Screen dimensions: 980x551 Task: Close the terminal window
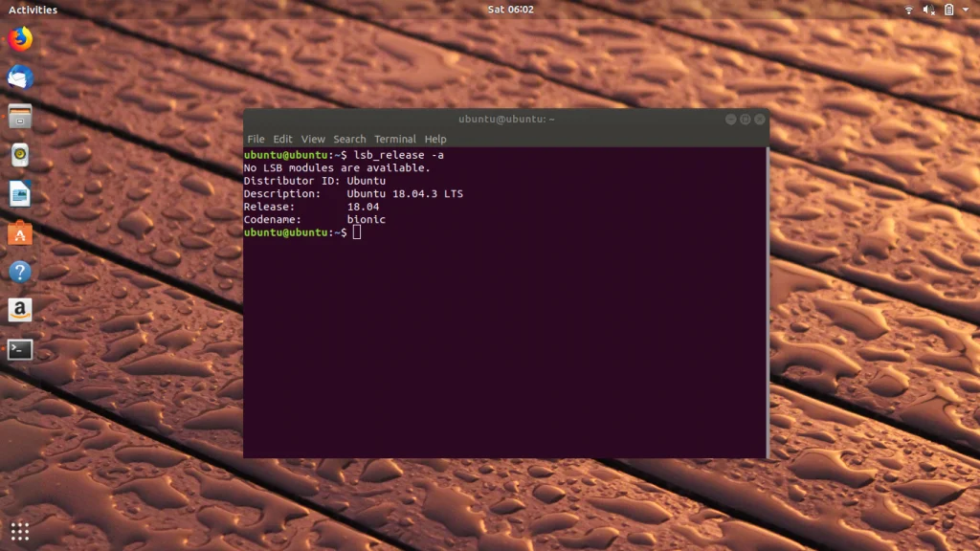tap(759, 119)
